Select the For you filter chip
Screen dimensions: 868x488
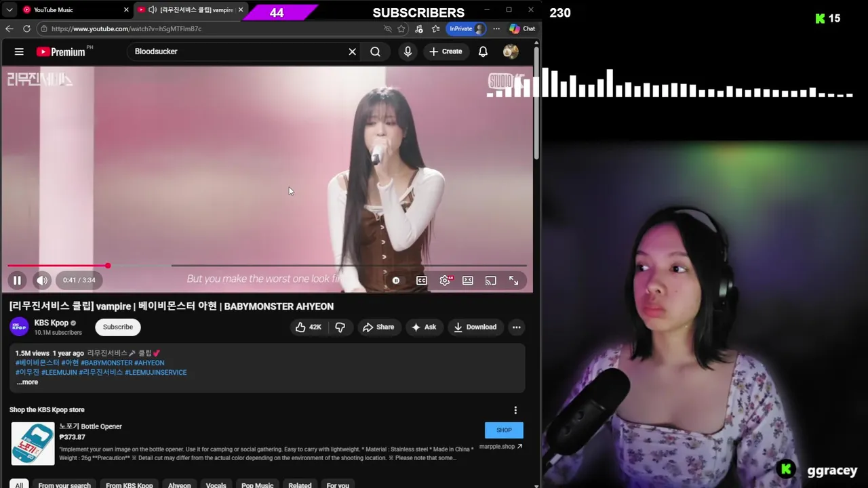338,485
